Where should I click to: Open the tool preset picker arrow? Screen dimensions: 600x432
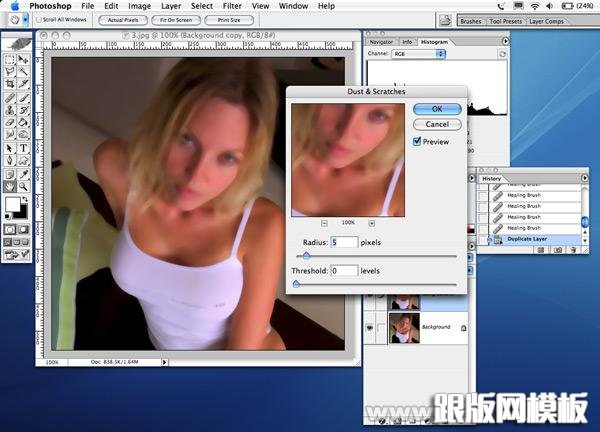[x=25, y=20]
